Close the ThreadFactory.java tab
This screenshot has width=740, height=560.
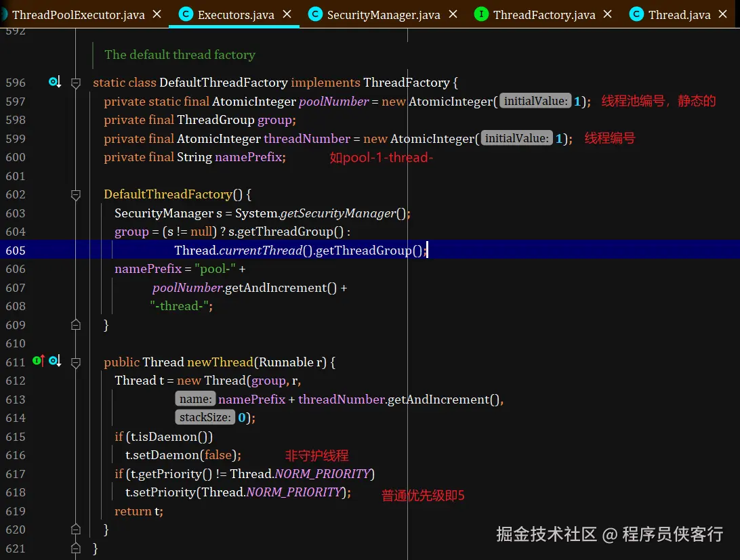click(x=608, y=15)
